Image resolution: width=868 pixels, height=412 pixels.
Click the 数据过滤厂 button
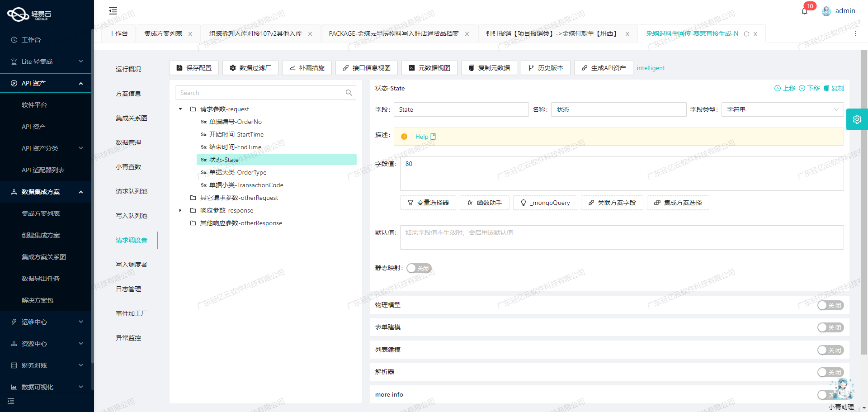(250, 68)
